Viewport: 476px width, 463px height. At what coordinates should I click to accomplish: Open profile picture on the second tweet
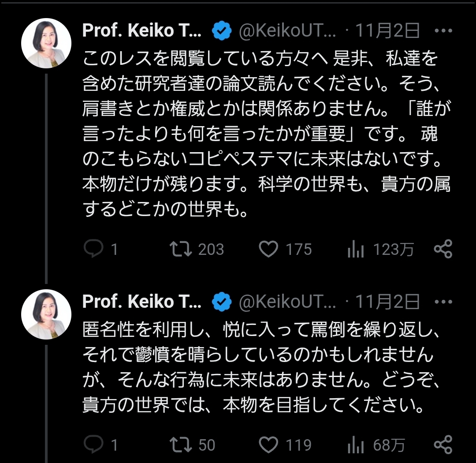46,314
